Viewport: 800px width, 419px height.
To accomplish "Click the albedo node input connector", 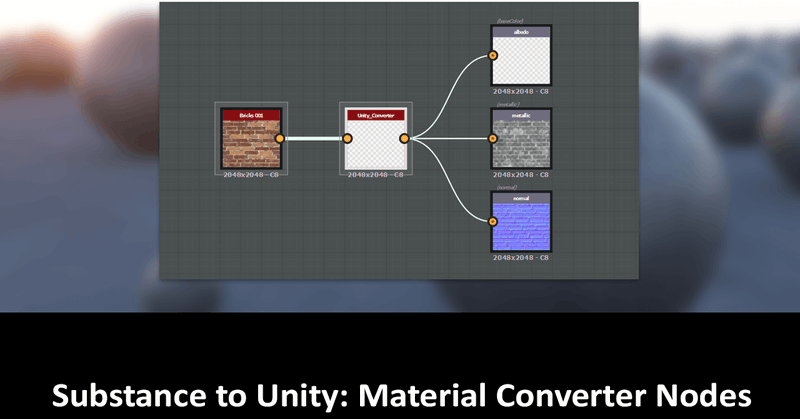I will (x=493, y=55).
